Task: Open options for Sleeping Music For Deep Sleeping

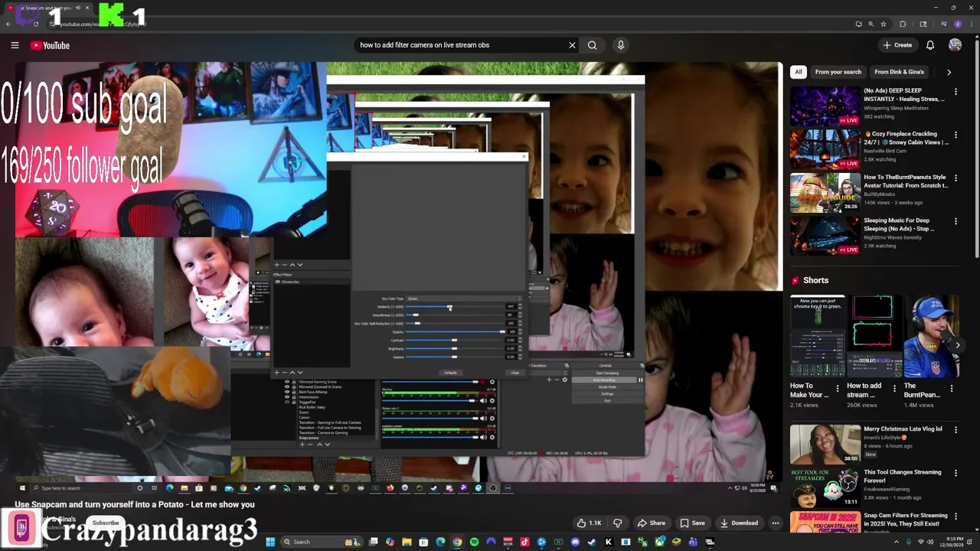Action: tap(955, 221)
